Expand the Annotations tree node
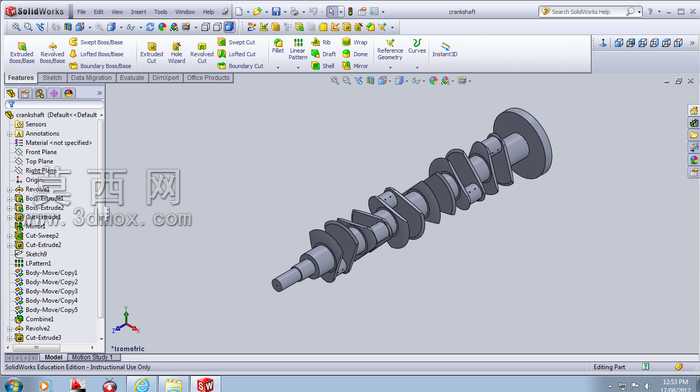700x392 pixels. [x=10, y=133]
